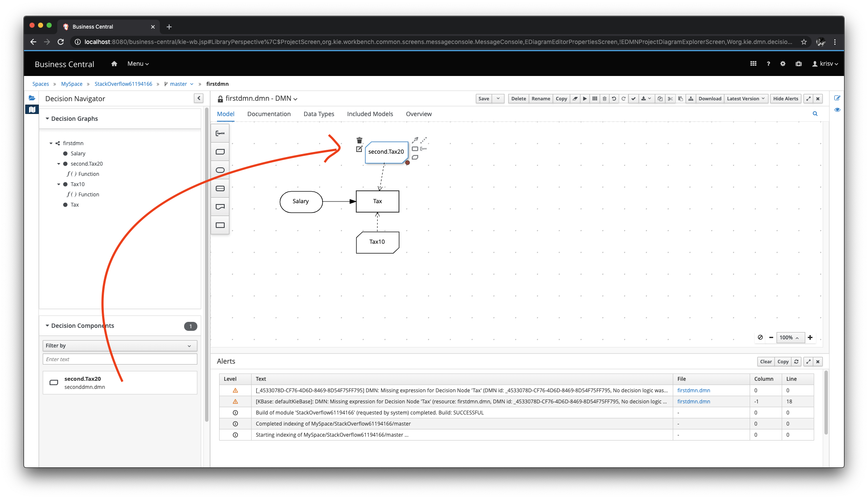This screenshot has height=499, width=868.
Task: Click the Enter text filter field
Action: tap(120, 359)
